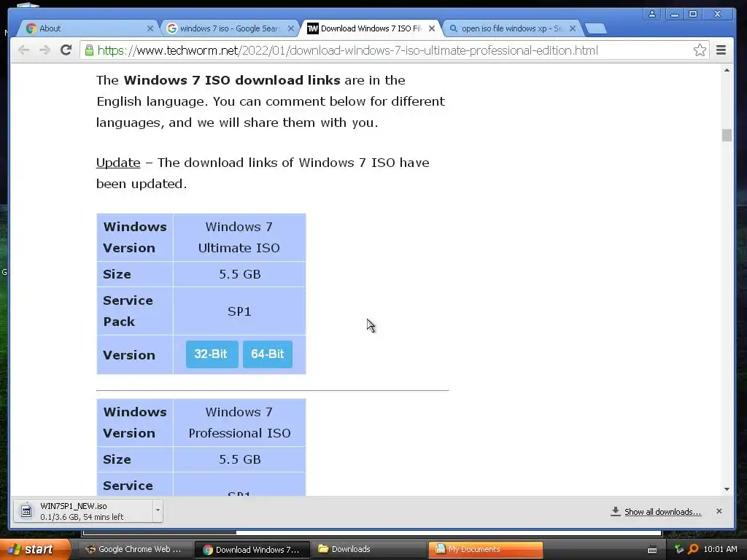Click the Windows 7 Professional ISO cell
Viewport: 747px width, 560px height.
[x=239, y=422]
